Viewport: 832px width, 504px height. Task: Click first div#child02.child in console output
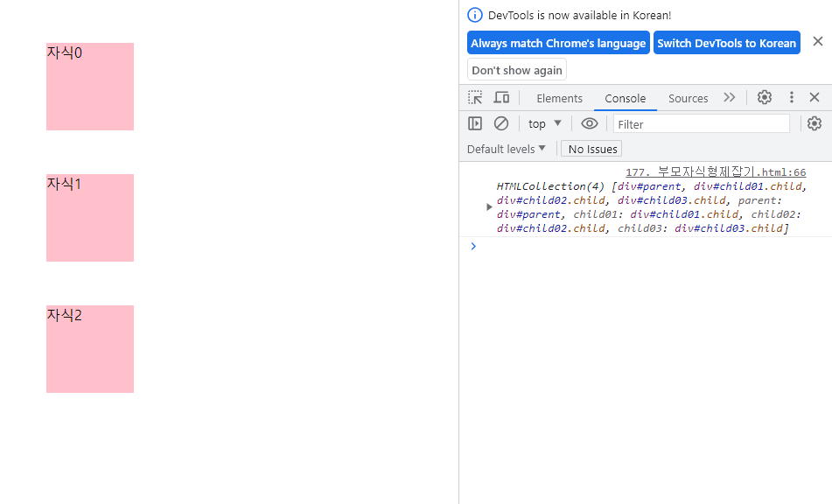[x=551, y=200]
